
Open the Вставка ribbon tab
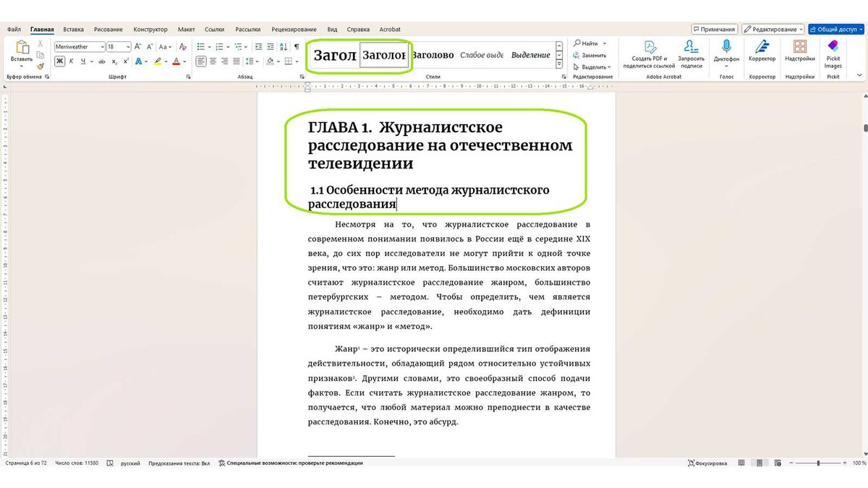72,29
